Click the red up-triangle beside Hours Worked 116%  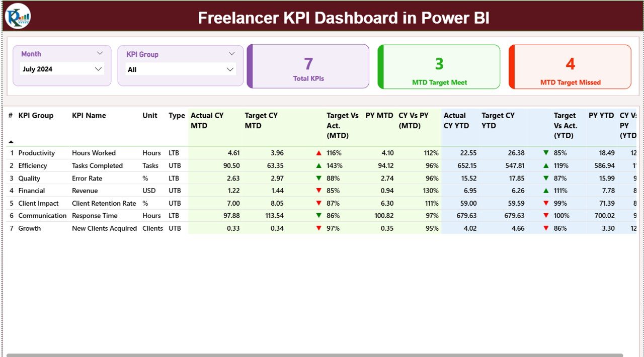point(319,153)
